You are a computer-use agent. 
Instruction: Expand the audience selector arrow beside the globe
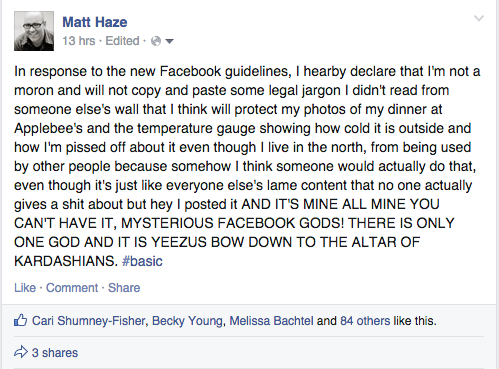169,41
